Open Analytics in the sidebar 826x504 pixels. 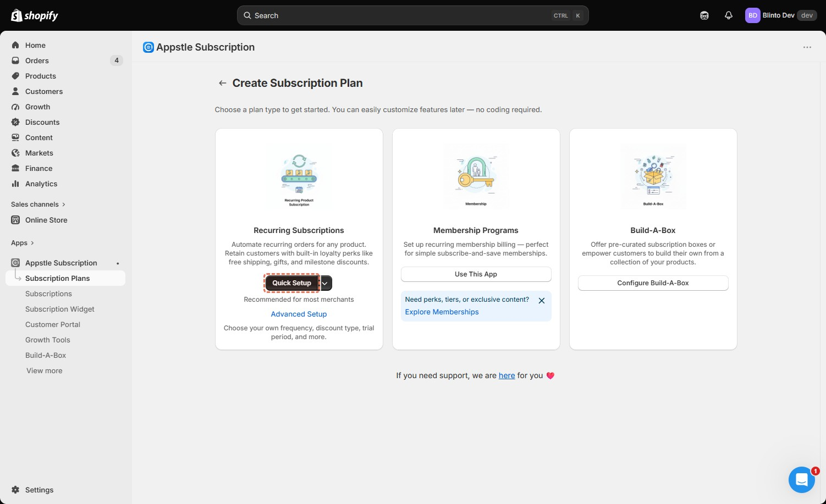click(x=65, y=184)
